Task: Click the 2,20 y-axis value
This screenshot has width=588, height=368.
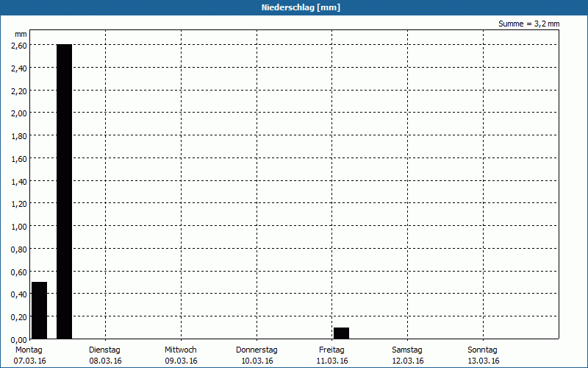Action: [x=19, y=91]
